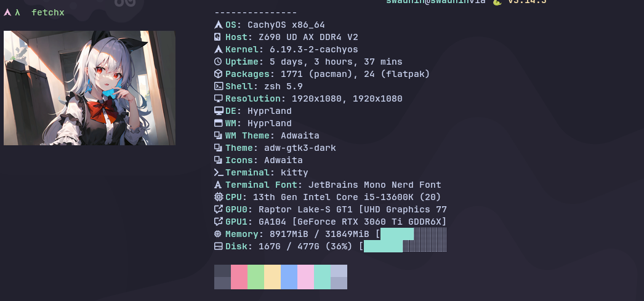Click the desktop icon beside DE
The height and width of the screenshot is (301, 644).
[x=219, y=111]
